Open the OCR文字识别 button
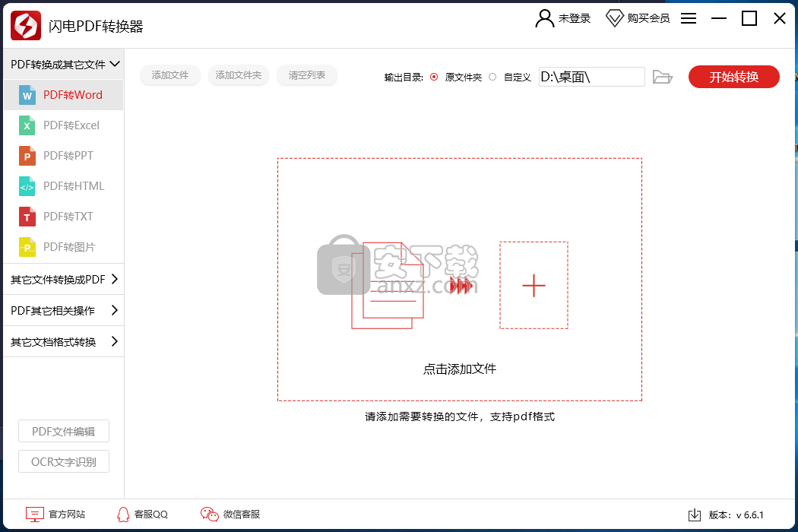This screenshot has height=532, width=798. [x=64, y=462]
